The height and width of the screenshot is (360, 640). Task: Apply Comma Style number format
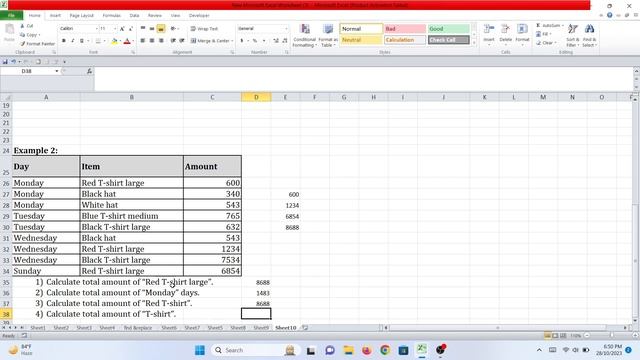(x=264, y=41)
